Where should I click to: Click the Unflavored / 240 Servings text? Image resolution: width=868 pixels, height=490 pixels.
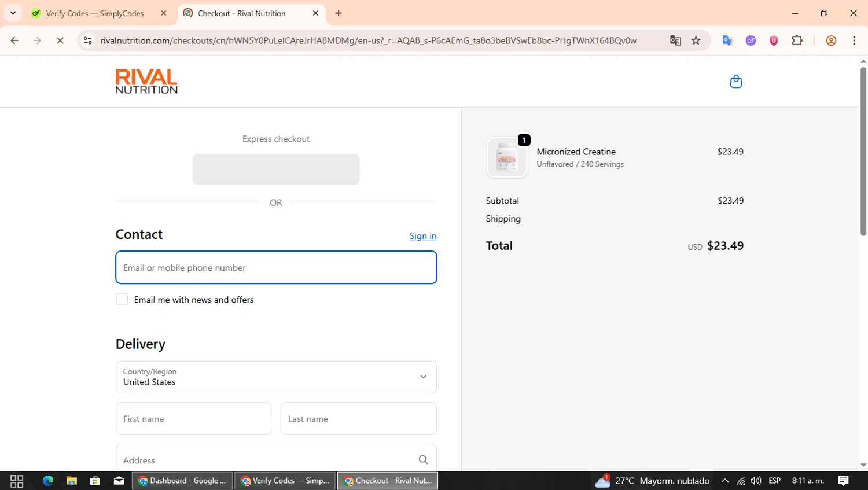tap(580, 164)
